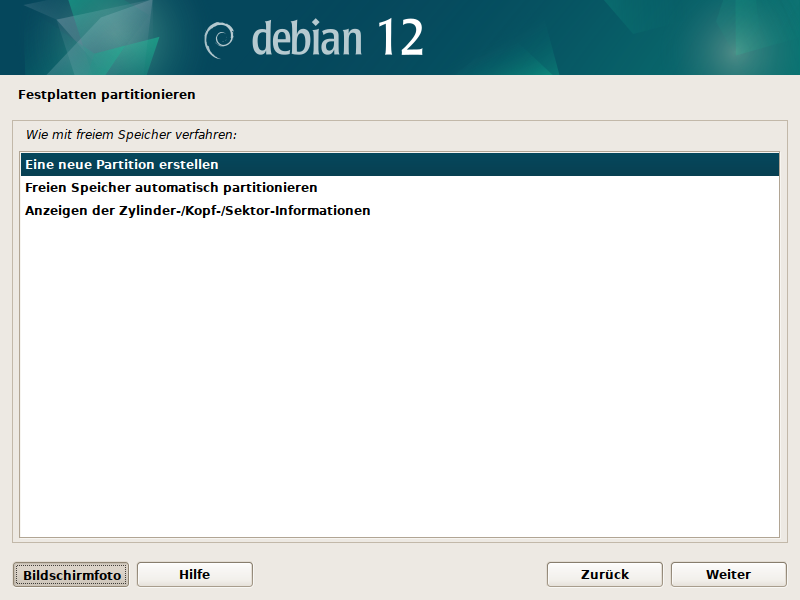Select 'Eine neue Partition erstellen' option
800x600 pixels.
tap(122, 164)
